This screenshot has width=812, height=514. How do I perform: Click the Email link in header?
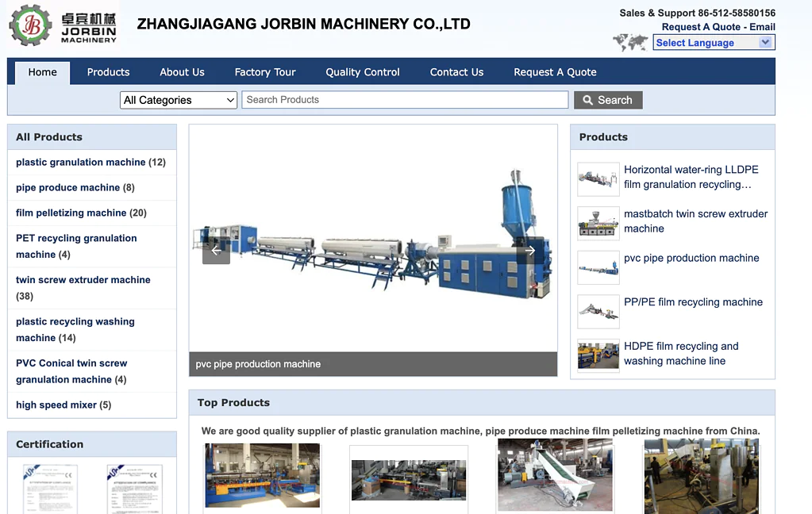762,27
